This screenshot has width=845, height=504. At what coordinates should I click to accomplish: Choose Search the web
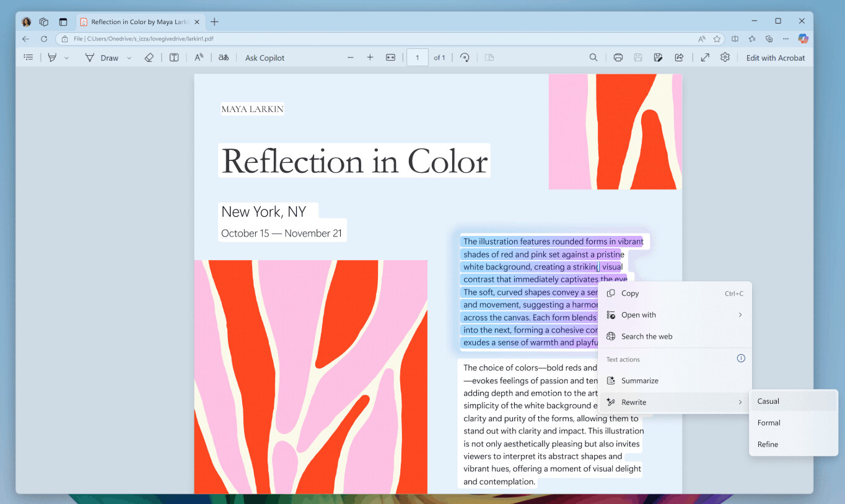click(675, 336)
